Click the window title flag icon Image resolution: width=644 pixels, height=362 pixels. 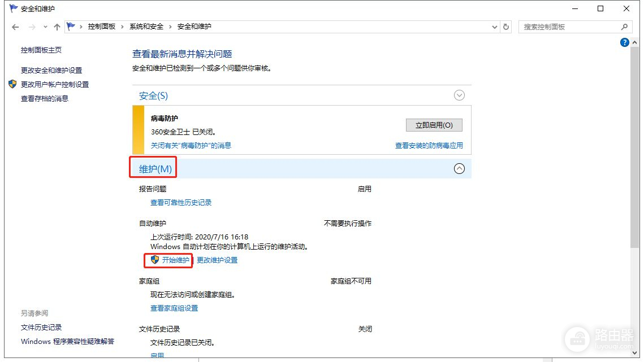13,8
